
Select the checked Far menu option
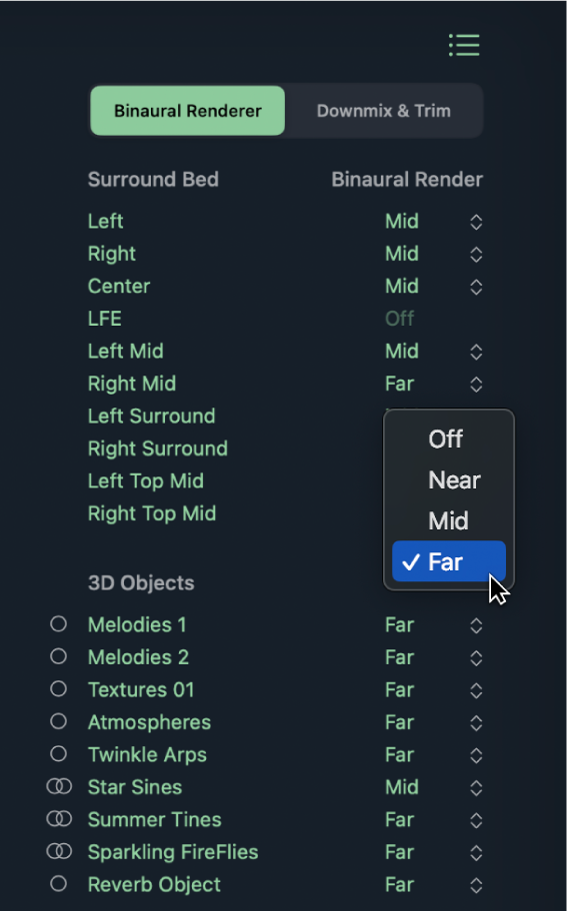(x=448, y=561)
